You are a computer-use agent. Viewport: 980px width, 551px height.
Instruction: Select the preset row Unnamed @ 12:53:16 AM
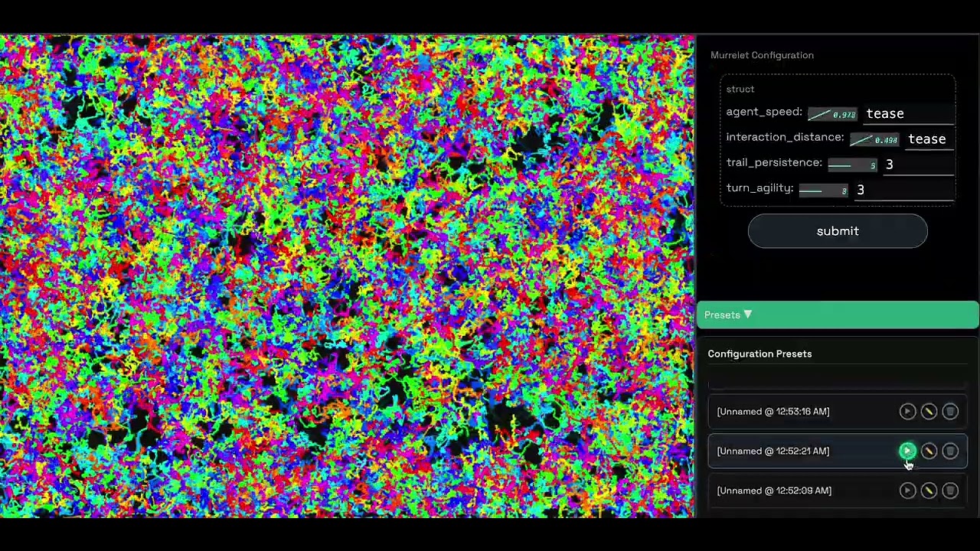click(x=838, y=412)
